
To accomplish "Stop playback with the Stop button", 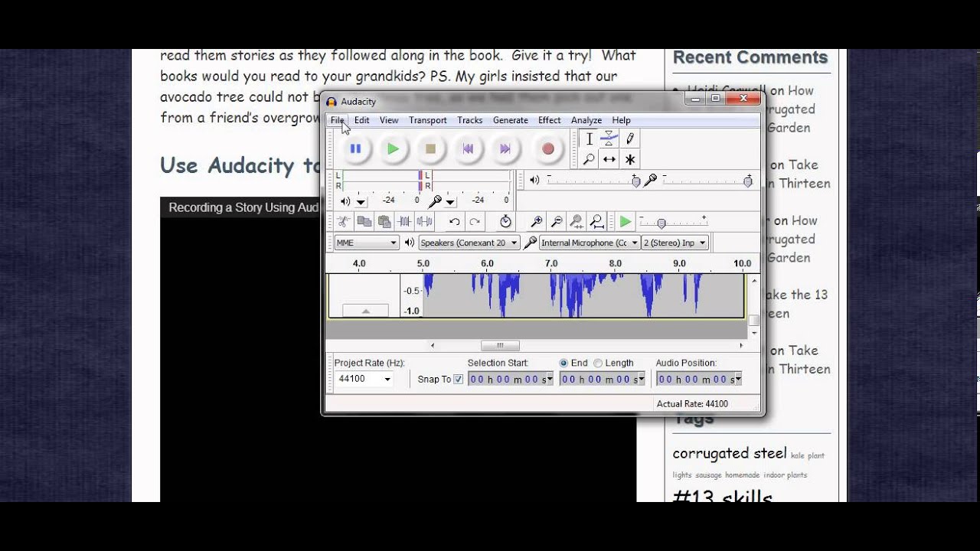I will coord(430,149).
